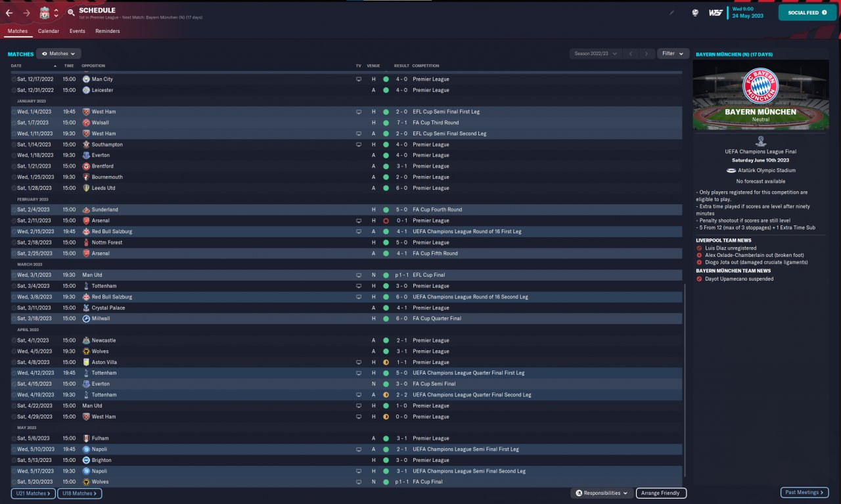Open Past Meetings
The image size is (841, 504).
805,492
